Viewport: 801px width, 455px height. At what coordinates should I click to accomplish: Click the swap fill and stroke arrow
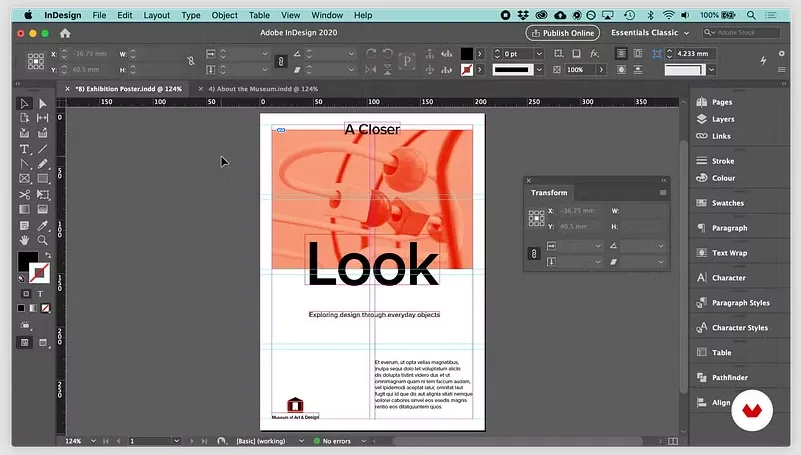click(48, 255)
